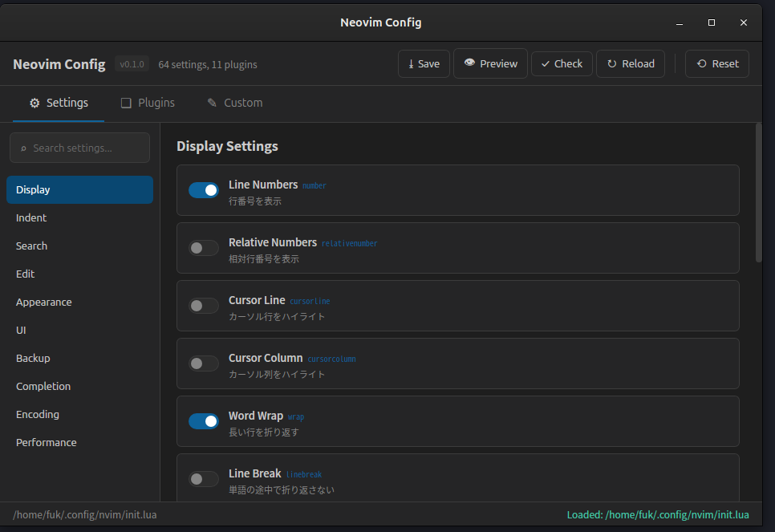775x532 pixels.
Task: Click the 'cursorcolumn' option label
Action: tap(331, 359)
